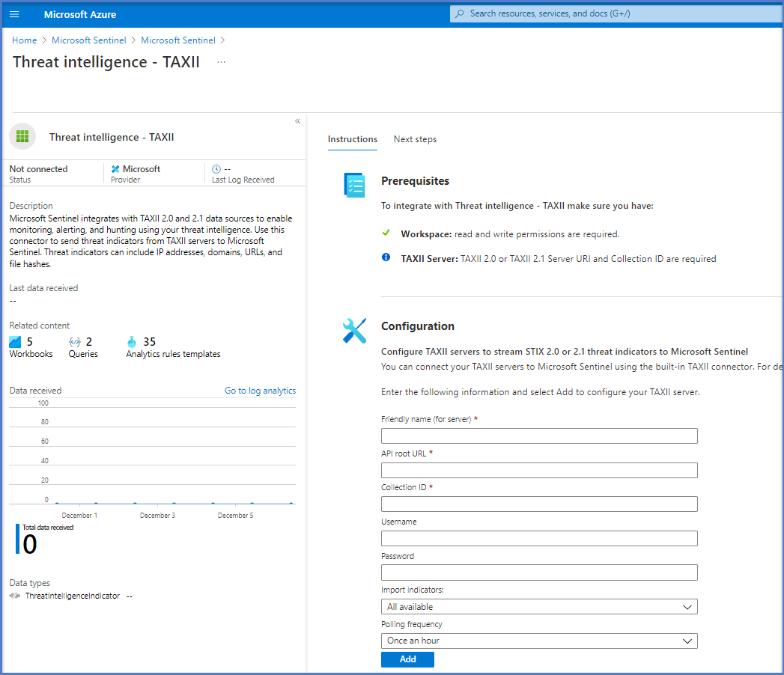The image size is (784, 675).
Task: Click the Configuration heading
Action: (x=418, y=326)
